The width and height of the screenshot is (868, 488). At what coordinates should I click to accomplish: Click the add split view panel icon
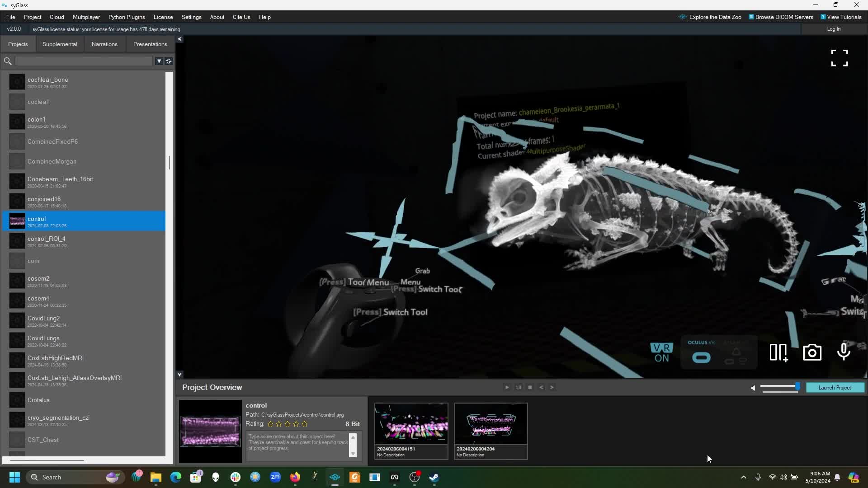(x=778, y=353)
